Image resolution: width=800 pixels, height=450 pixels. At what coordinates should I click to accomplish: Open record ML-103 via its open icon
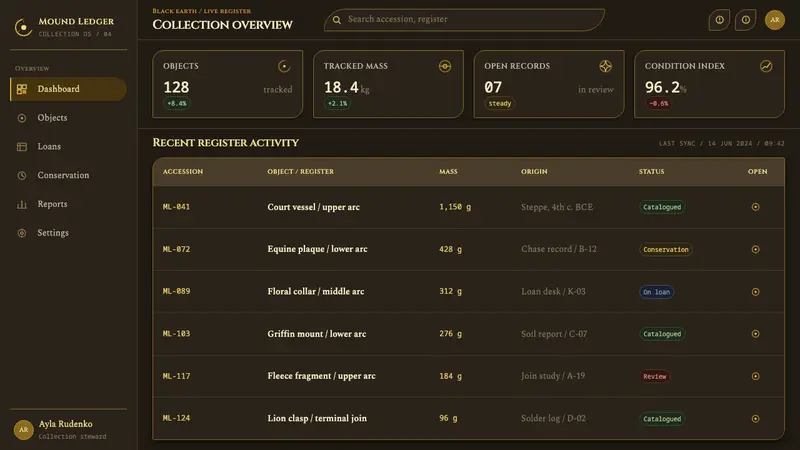click(756, 334)
